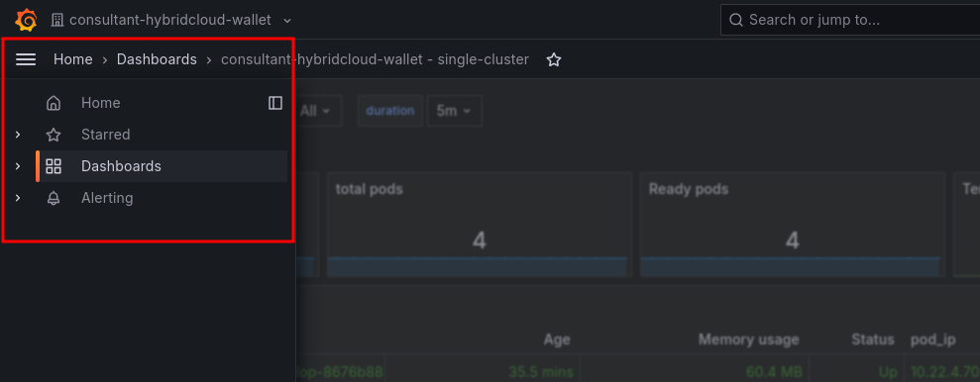The height and width of the screenshot is (382, 980).
Task: Click the Age column header
Action: [556, 340]
